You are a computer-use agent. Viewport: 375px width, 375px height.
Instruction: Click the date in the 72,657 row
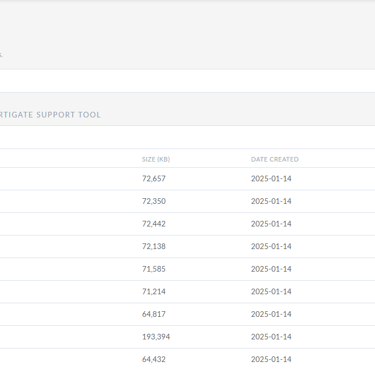[x=271, y=179]
